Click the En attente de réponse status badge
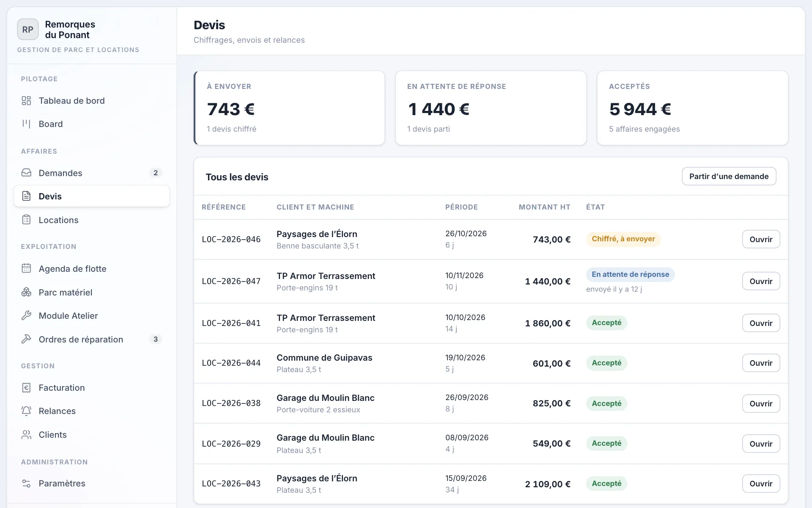This screenshot has height=508, width=812. (x=630, y=274)
